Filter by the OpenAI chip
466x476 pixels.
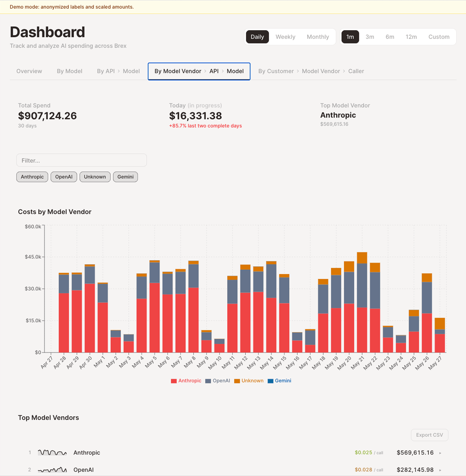pyautogui.click(x=64, y=177)
